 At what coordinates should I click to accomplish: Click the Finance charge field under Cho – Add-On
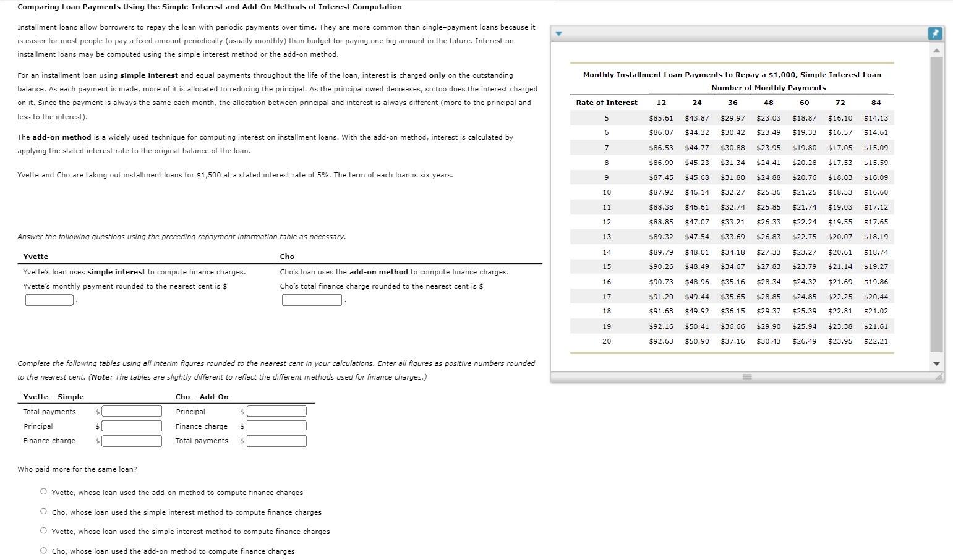[276, 426]
